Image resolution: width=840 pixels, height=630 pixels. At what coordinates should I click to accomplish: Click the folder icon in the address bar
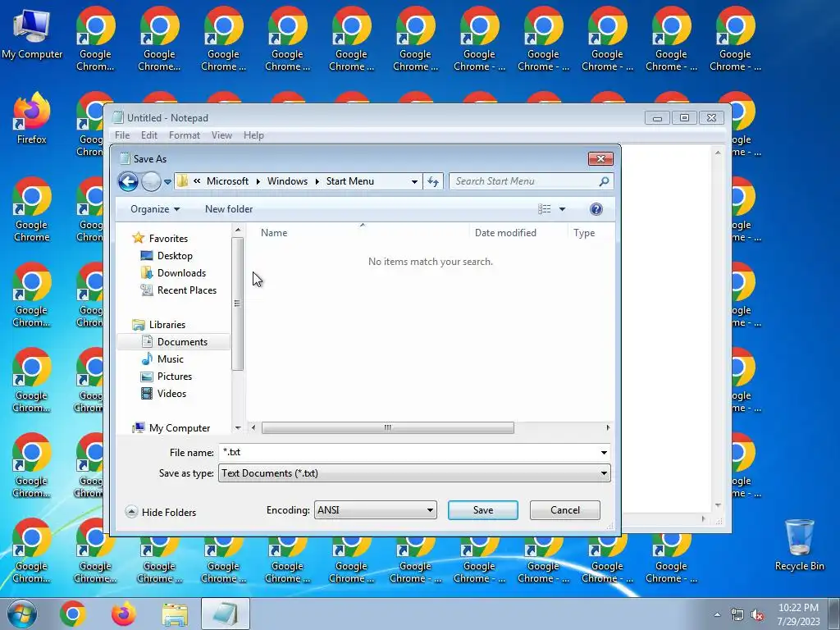183,181
